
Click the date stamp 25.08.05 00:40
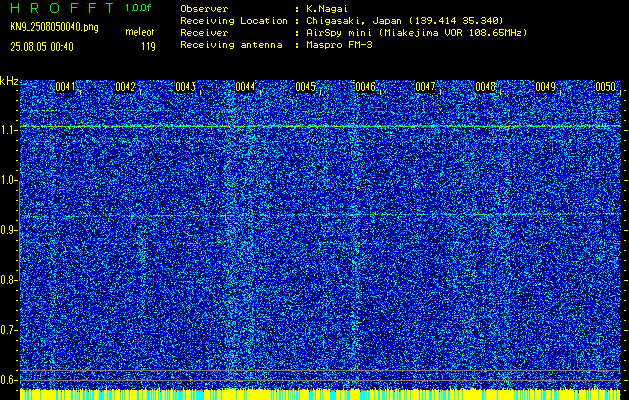(x=42, y=47)
